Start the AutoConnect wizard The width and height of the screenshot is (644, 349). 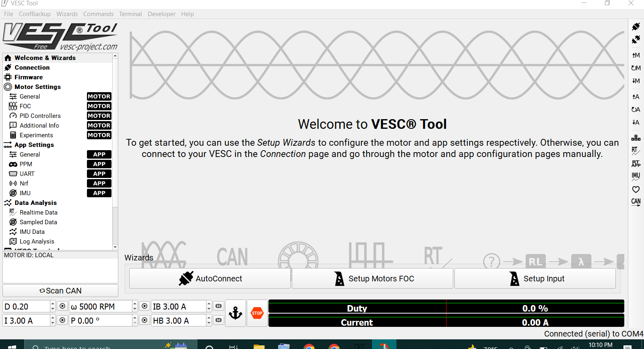coord(210,279)
